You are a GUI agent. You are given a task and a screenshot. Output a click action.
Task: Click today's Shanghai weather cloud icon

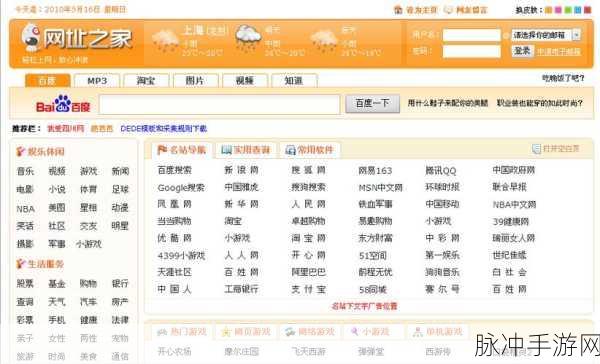(x=165, y=41)
